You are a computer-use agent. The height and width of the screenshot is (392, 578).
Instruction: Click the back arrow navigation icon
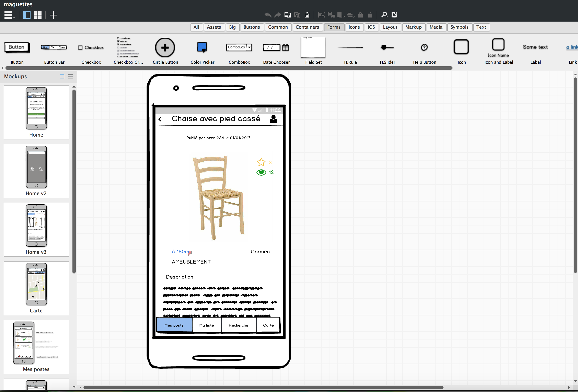coord(161,119)
